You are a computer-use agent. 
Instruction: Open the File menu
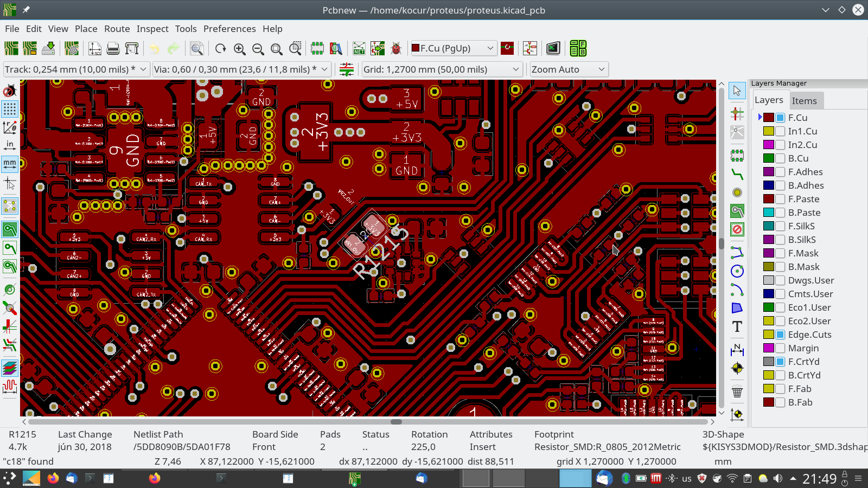12,29
